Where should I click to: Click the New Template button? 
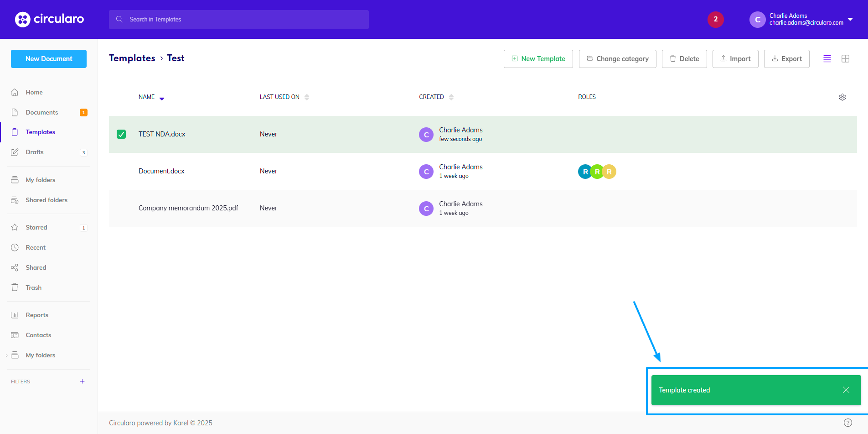pos(538,59)
